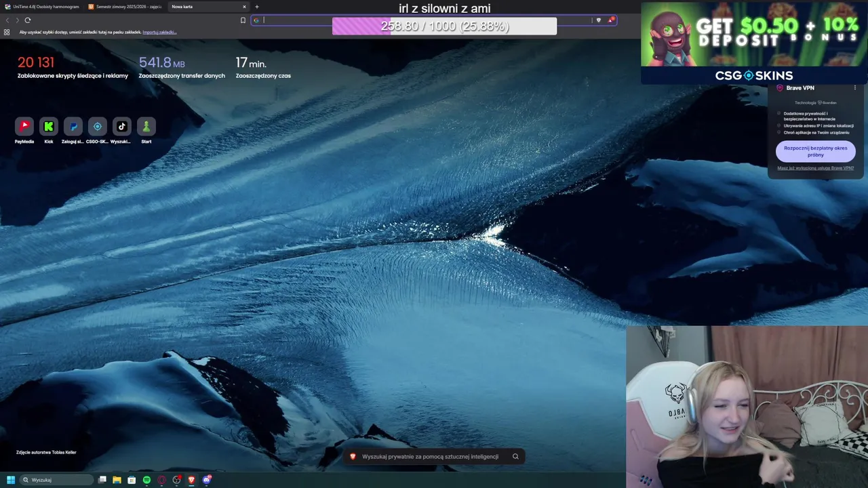The image size is (868, 488).
Task: Open Spotify from the taskbar
Action: click(147, 480)
